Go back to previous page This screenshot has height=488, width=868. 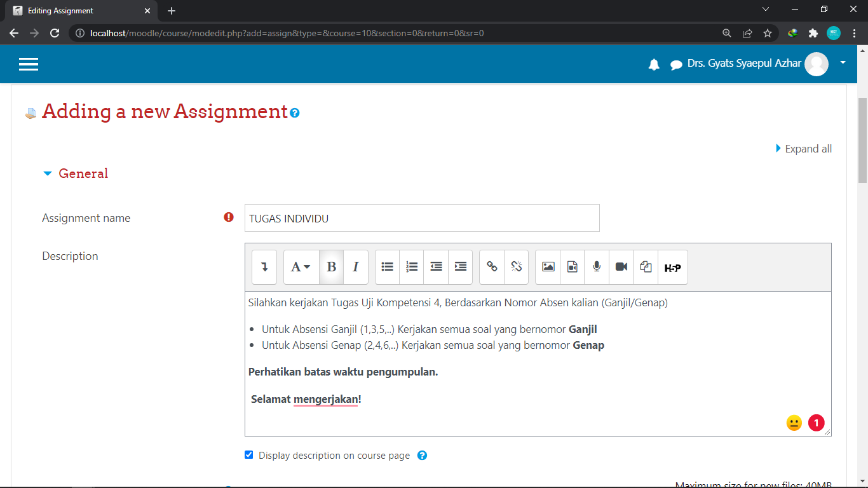(14, 33)
